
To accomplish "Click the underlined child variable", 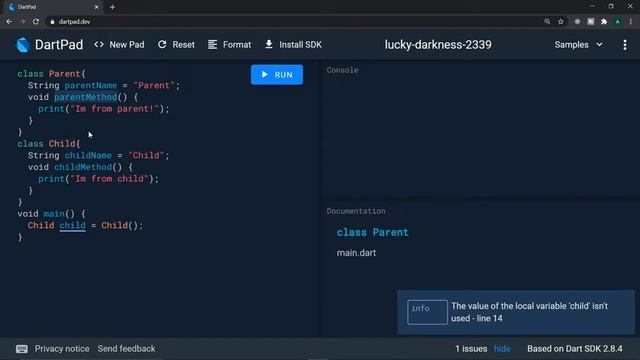I will pos(72,225).
